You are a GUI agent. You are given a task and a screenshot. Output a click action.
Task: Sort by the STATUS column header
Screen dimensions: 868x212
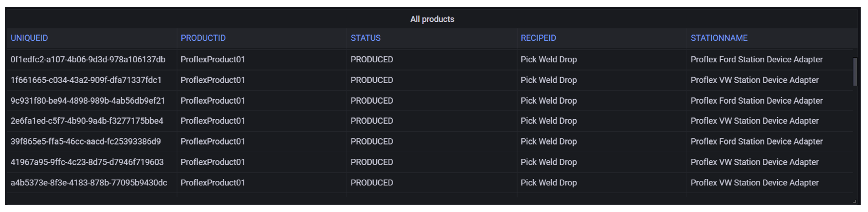tap(365, 38)
